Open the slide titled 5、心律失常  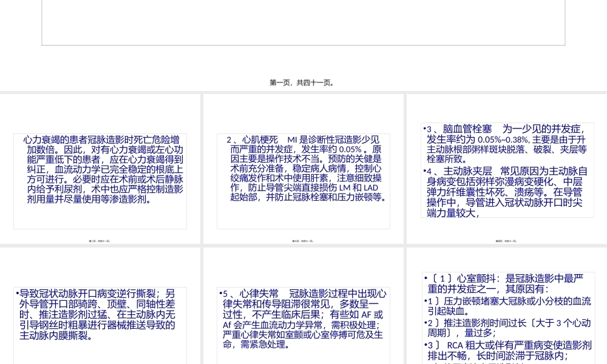pyautogui.click(x=303, y=306)
